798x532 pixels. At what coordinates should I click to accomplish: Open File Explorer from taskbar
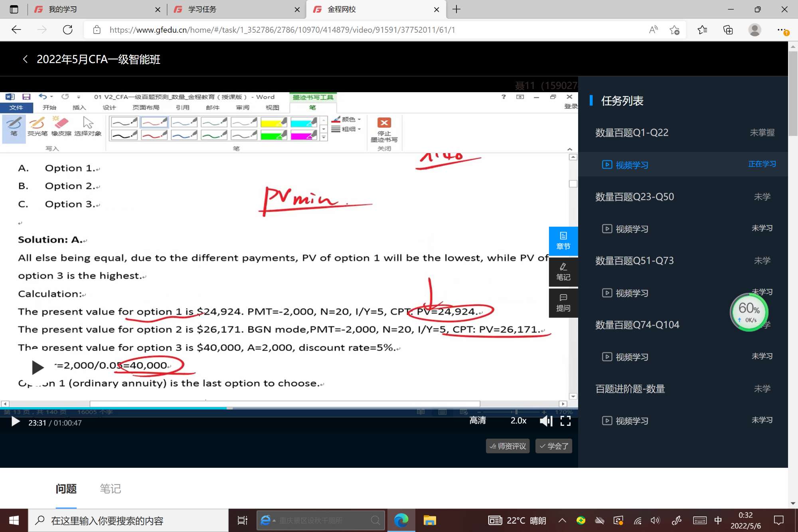tap(430, 520)
